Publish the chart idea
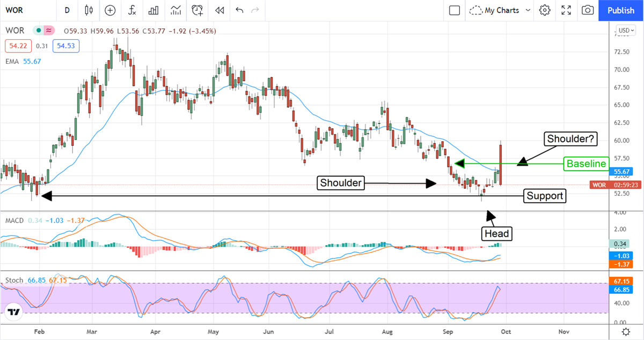 coord(621,10)
